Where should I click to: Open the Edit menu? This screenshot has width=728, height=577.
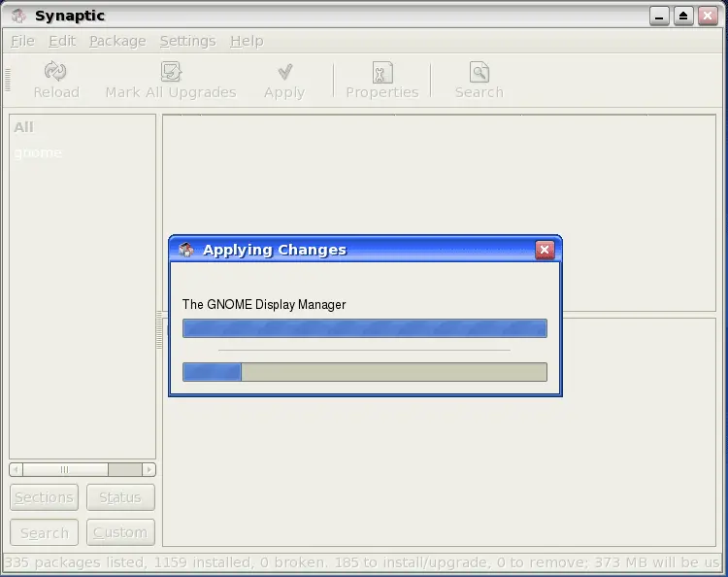62,41
